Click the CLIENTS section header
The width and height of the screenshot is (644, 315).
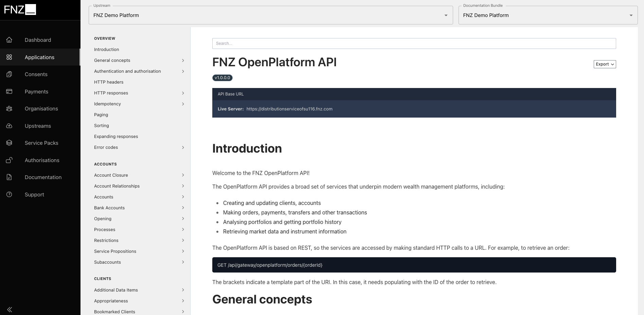(x=103, y=279)
